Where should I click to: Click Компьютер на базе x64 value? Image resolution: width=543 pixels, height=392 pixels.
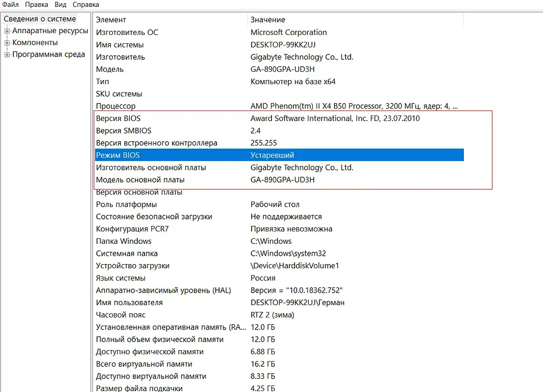(293, 81)
